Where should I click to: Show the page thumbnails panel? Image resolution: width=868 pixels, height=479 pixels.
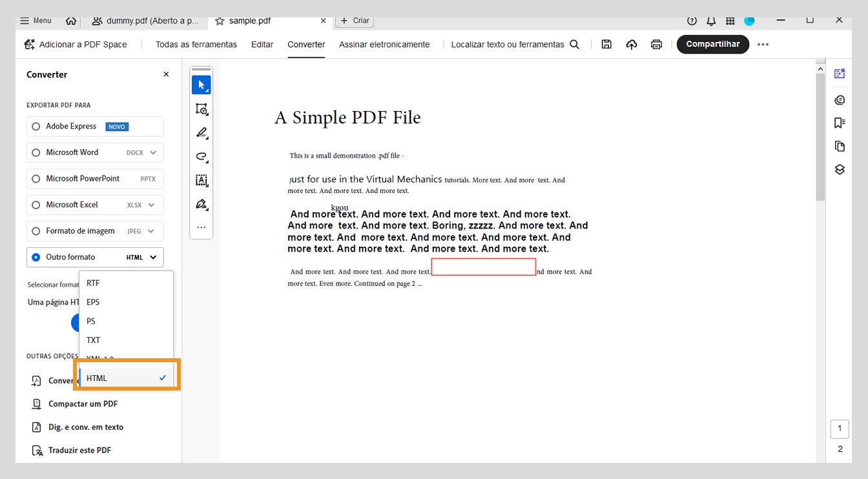840,146
